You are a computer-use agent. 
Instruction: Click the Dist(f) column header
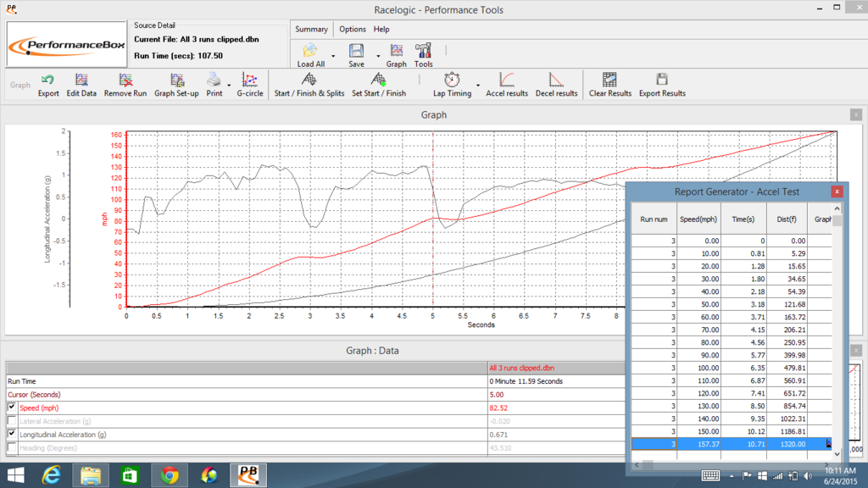click(x=787, y=219)
